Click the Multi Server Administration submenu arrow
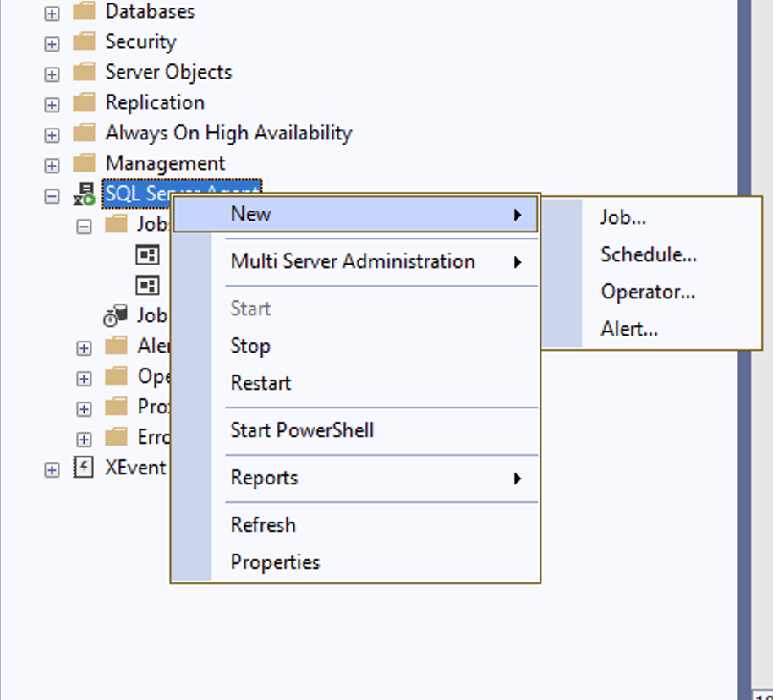Viewport: 773px width, 700px height. 517,262
